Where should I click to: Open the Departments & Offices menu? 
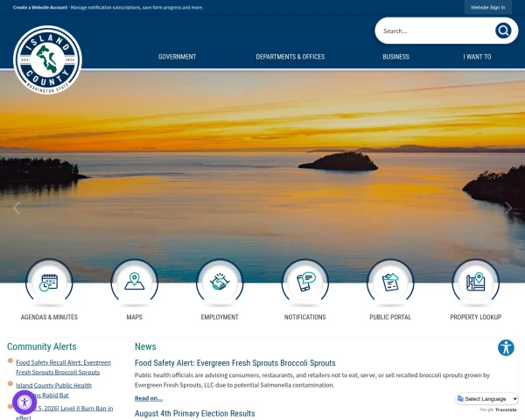290,57
